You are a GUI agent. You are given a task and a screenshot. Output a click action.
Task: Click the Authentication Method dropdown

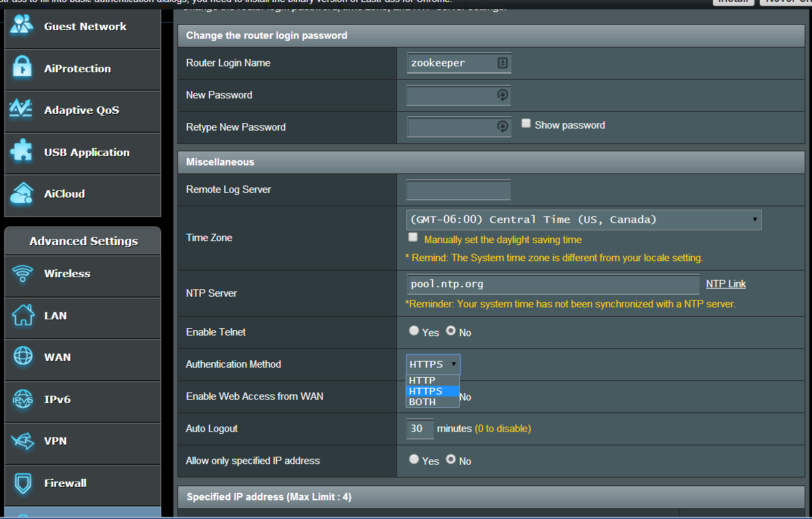click(433, 364)
